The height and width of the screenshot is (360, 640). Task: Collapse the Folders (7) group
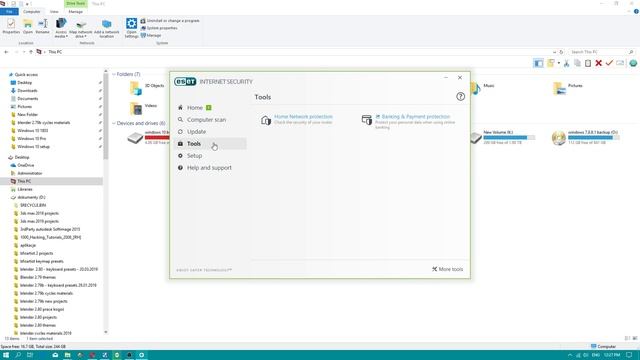(x=114, y=74)
